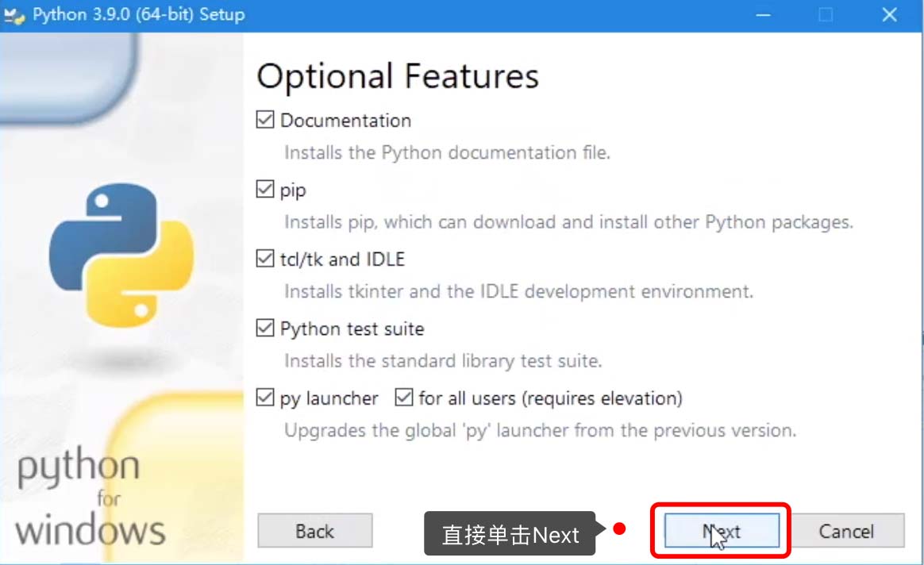Toggle the pip checkbox
The width and height of the screenshot is (924, 565).
[265, 190]
